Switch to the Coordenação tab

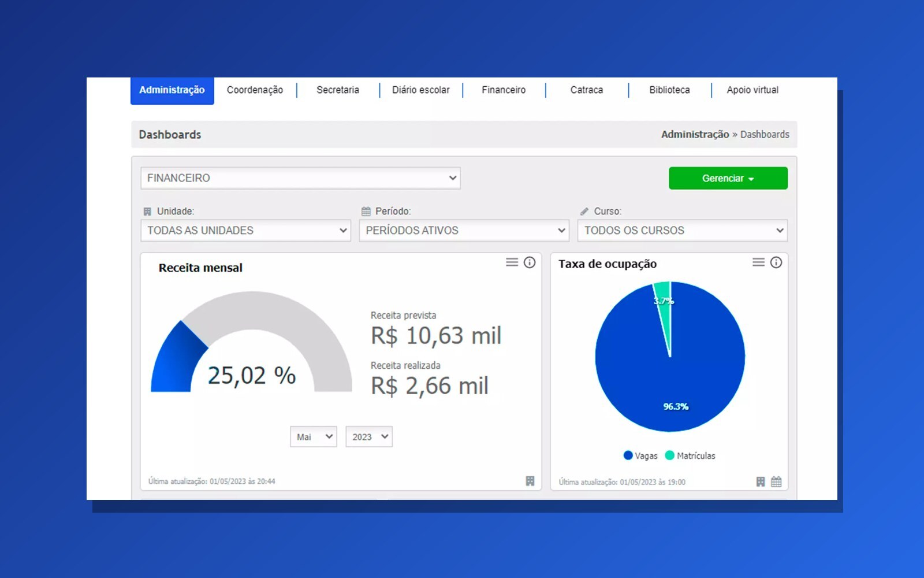(255, 90)
